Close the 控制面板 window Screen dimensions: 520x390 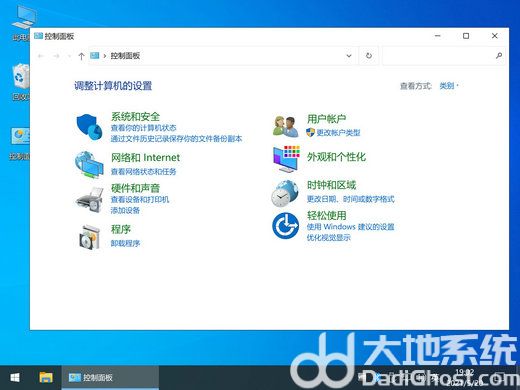pyautogui.click(x=495, y=36)
